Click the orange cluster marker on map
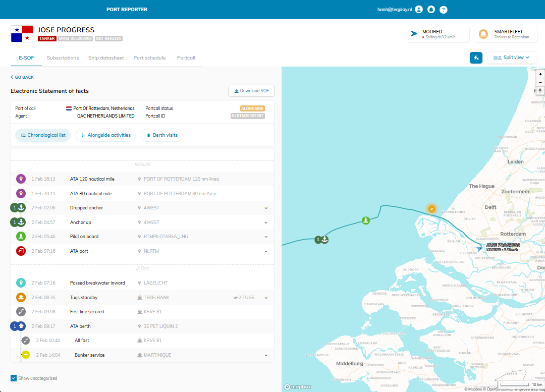The height and width of the screenshot is (392, 545). click(x=431, y=208)
